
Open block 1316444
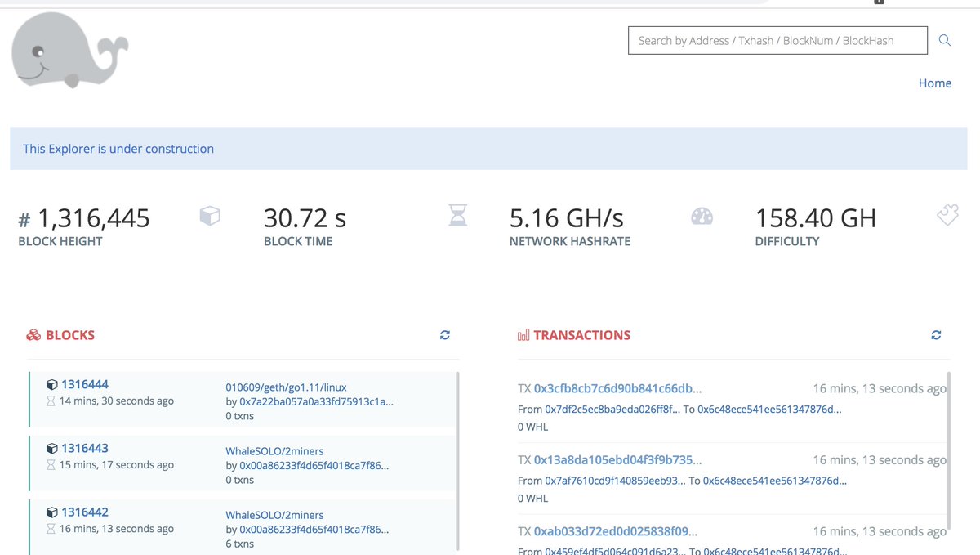[x=85, y=384]
